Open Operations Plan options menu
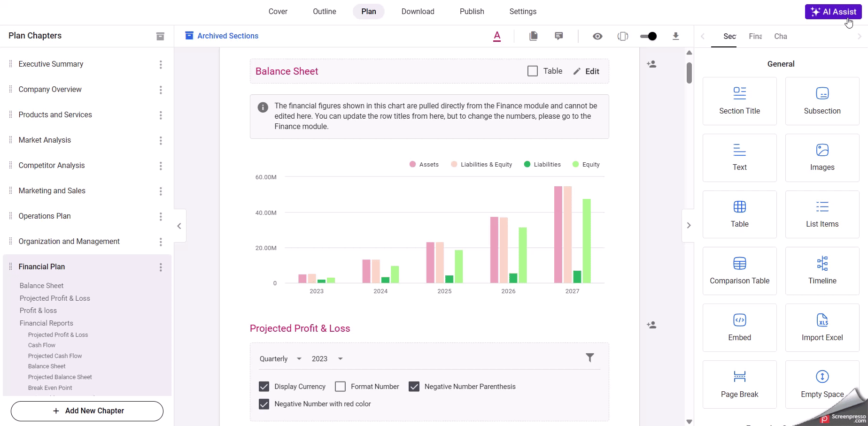The height and width of the screenshot is (426, 868). (161, 217)
